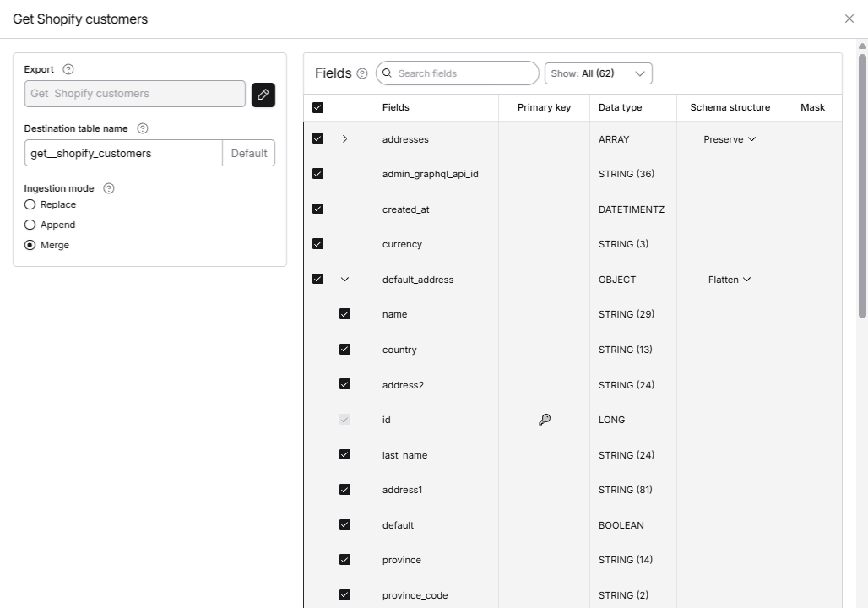This screenshot has width=868, height=608.
Task: Click the Data type column header
Action: point(620,107)
